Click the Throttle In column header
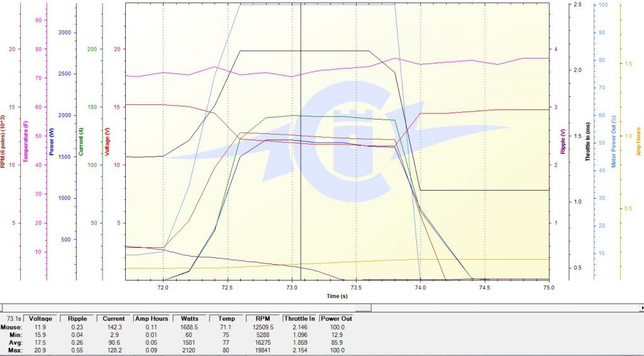 pos(301,318)
